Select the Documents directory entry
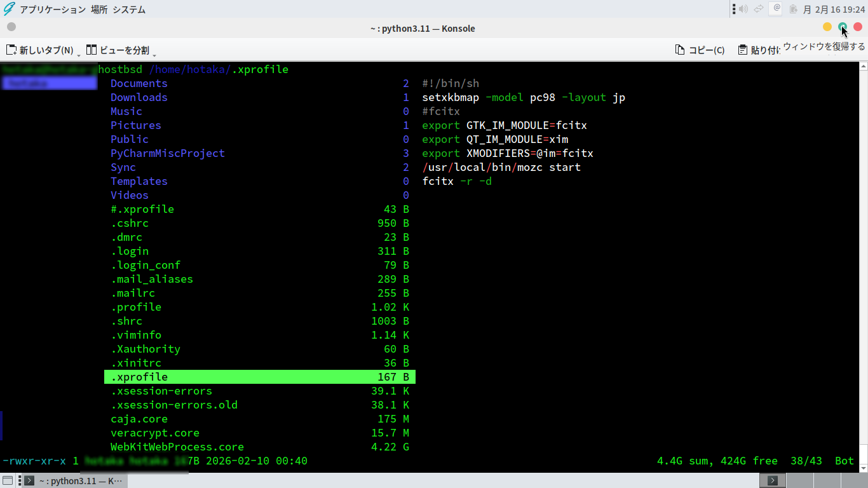The height and width of the screenshot is (488, 868). tap(139, 83)
